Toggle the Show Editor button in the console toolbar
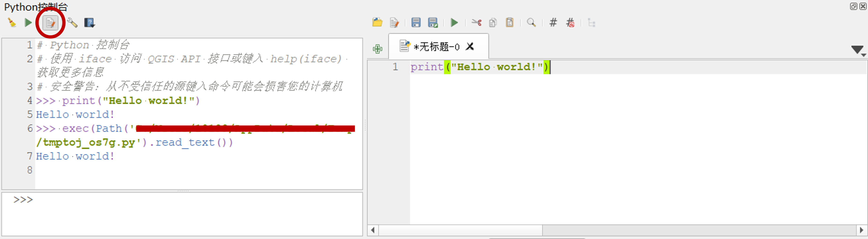The image size is (868, 239). 50,23
